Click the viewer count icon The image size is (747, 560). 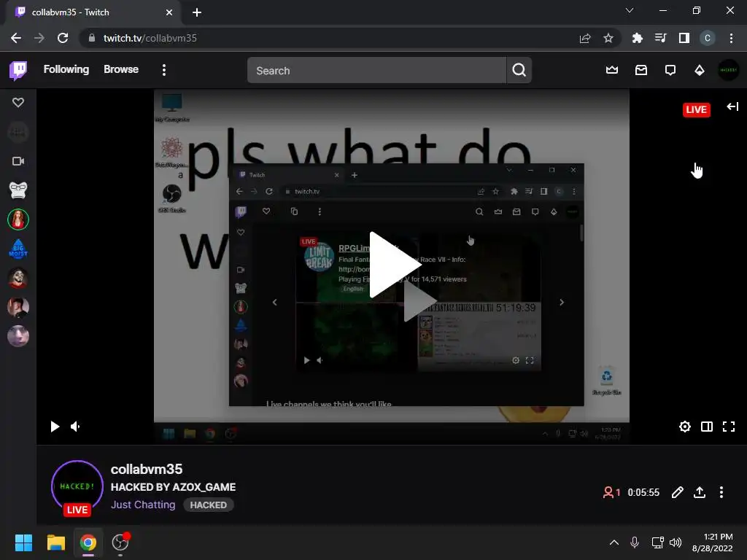[x=608, y=492]
